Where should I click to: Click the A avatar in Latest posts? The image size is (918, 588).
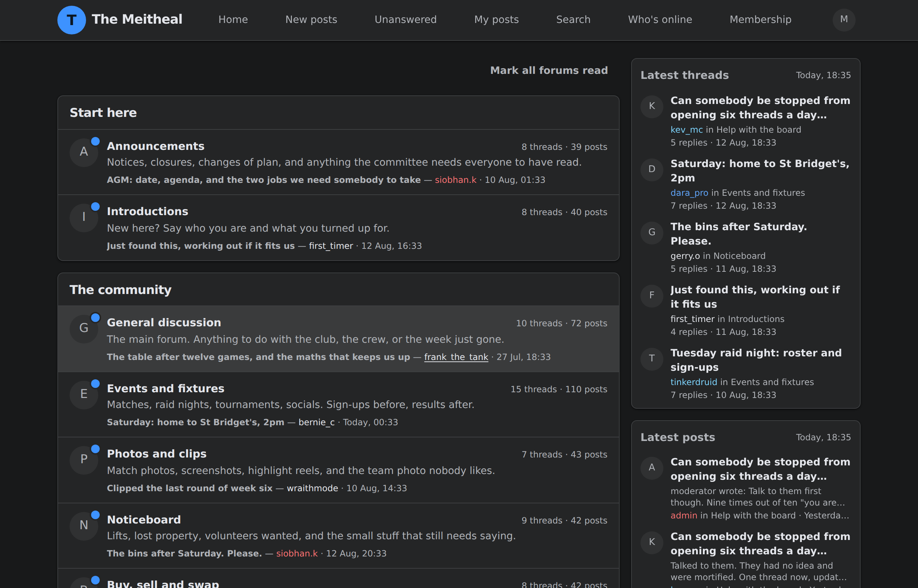click(652, 468)
